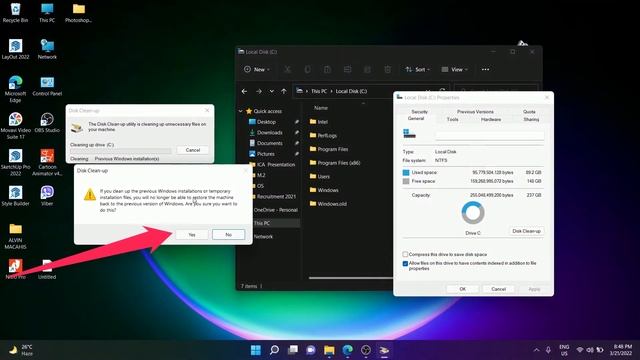Launch OBS Studio from the desktop

(47, 122)
